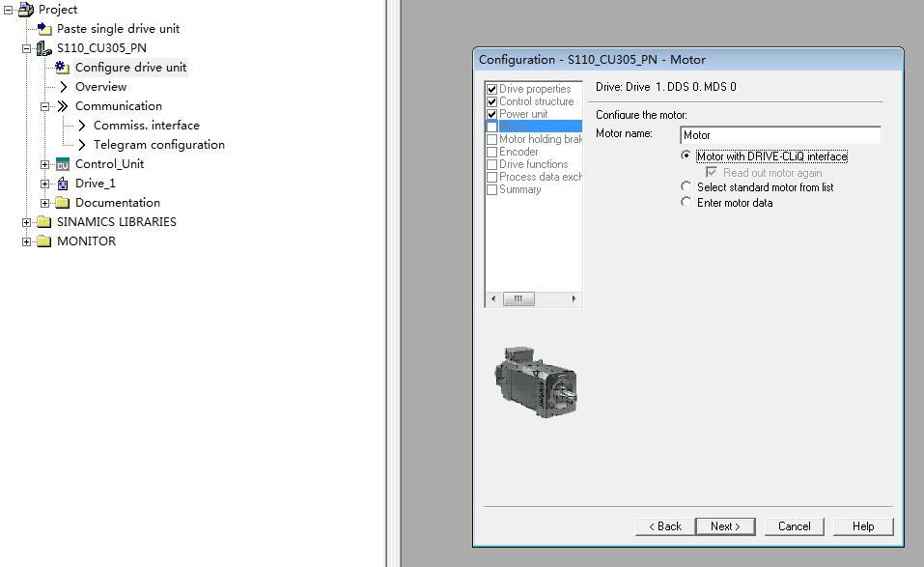Click the Control_Unit CU icon
This screenshot has width=924, height=567.
(x=63, y=164)
